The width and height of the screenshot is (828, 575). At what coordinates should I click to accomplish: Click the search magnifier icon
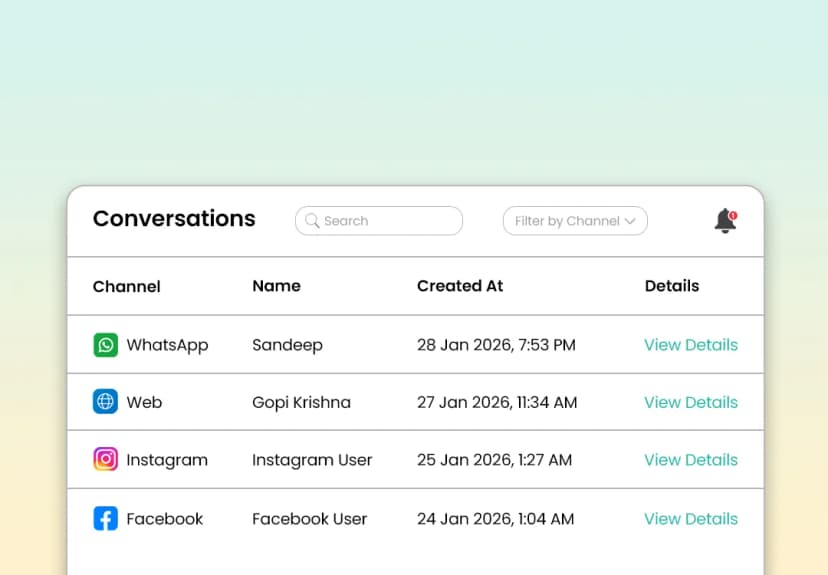(312, 221)
